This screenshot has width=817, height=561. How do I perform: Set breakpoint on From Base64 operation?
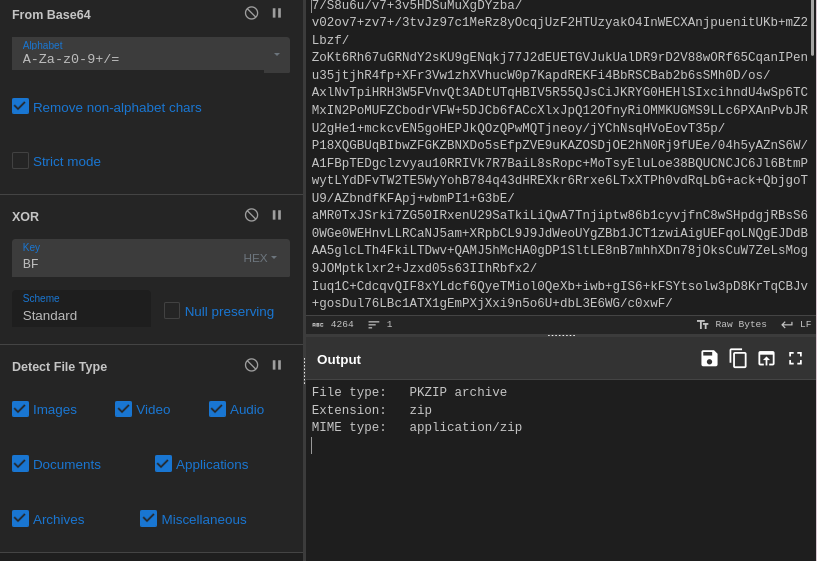click(277, 13)
